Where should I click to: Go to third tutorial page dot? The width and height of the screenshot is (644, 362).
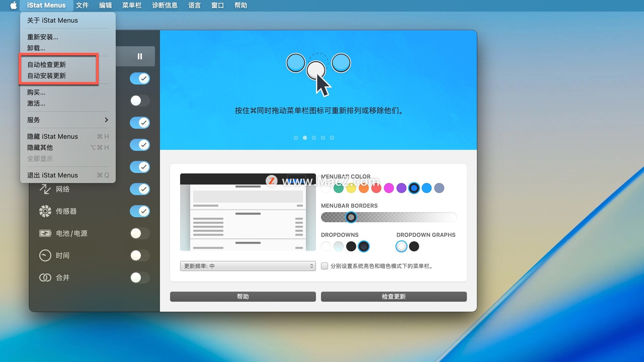tap(314, 138)
